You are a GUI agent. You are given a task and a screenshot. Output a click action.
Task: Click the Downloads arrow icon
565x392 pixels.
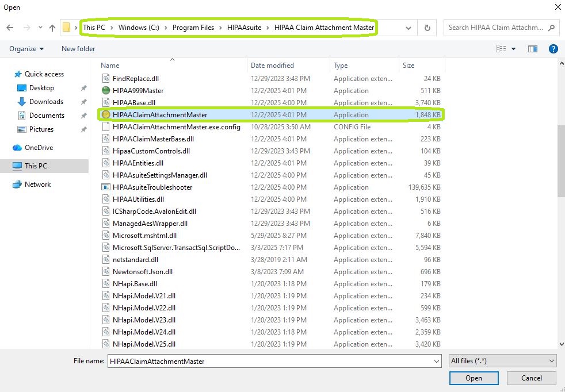click(22, 102)
